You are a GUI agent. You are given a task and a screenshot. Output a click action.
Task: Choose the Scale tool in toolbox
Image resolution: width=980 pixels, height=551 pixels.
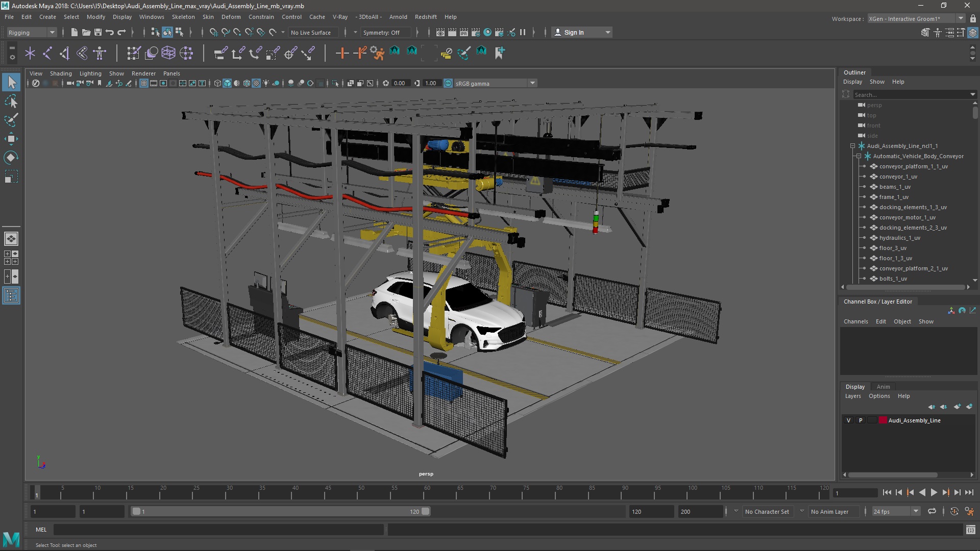point(11,177)
